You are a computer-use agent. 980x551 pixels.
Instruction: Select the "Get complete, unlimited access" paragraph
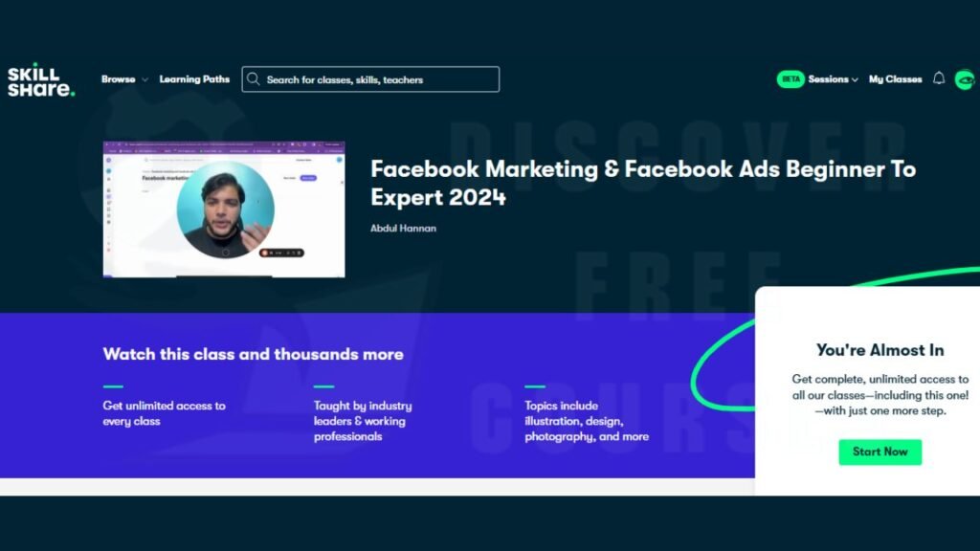(880, 395)
